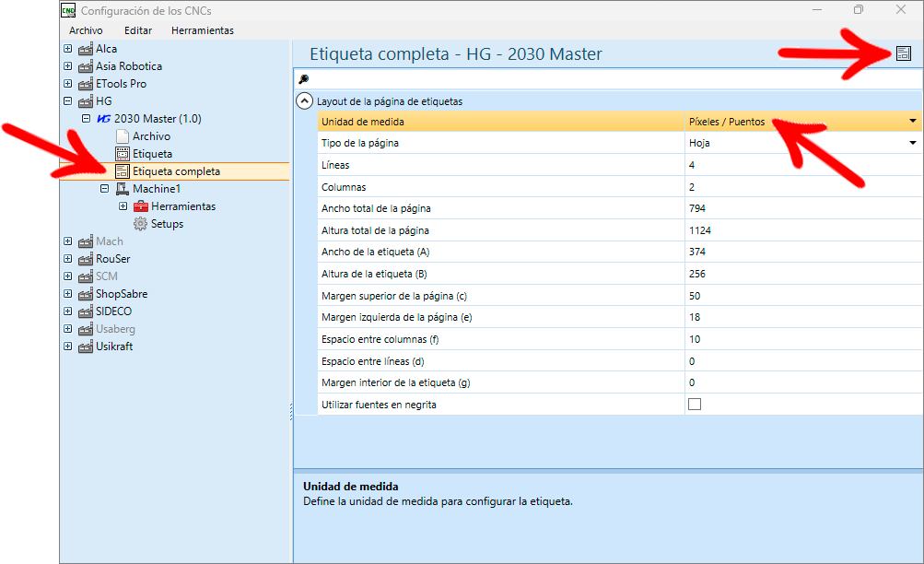924x564 pixels.
Task: Select the Herramientas toolbox icon
Action: 140,206
